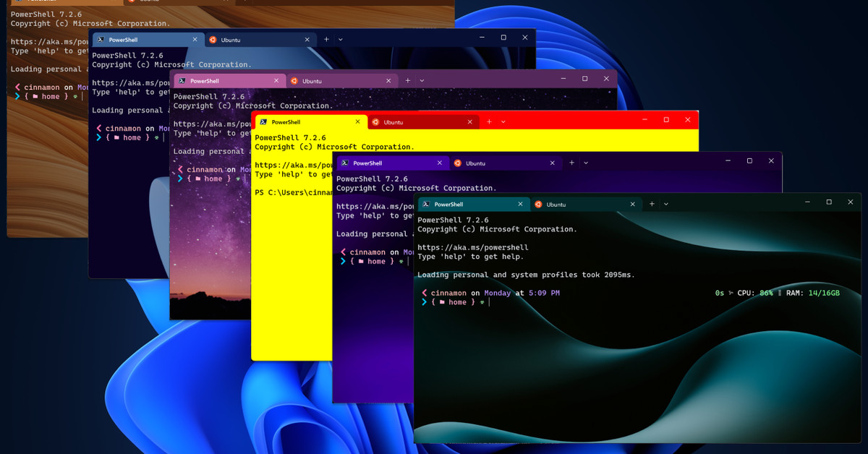This screenshot has height=454, width=868.
Task: Switch to the Ubuntu tab in the yellow window
Action: 422,121
